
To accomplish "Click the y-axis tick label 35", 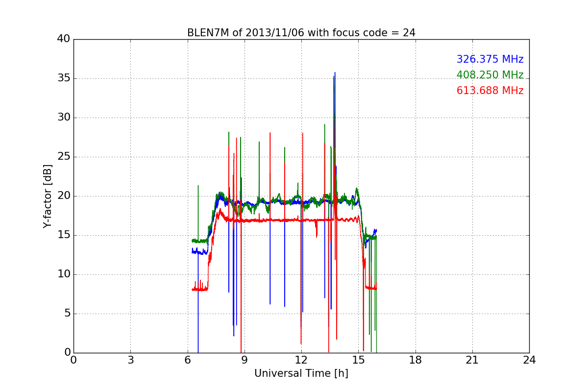I will coord(63,78).
